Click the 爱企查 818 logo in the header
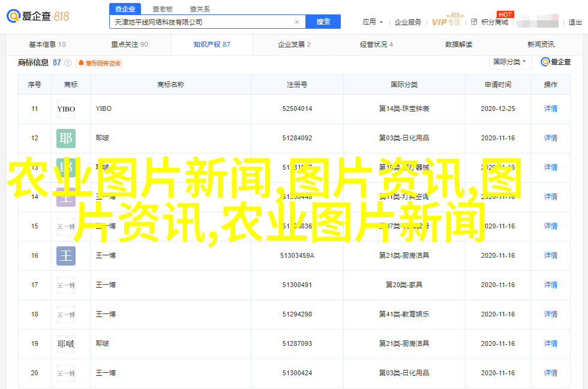The height and width of the screenshot is (389, 588). pyautogui.click(x=38, y=16)
